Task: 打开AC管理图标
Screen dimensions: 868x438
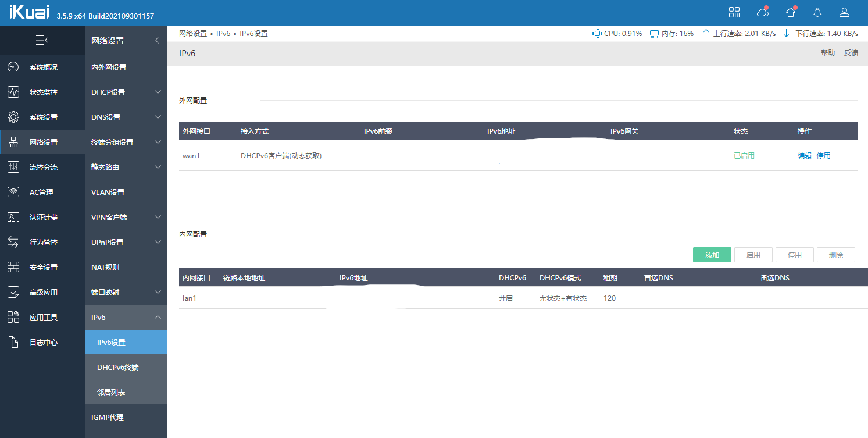Action: tap(13, 192)
